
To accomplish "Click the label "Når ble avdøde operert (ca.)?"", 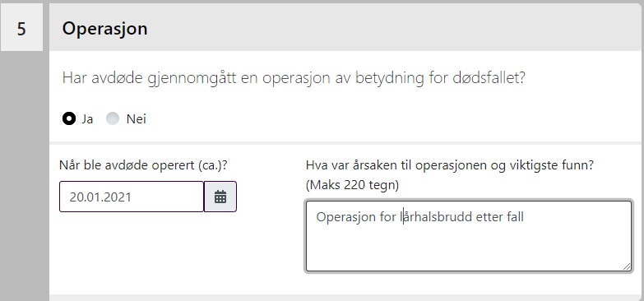I will click(143, 165).
